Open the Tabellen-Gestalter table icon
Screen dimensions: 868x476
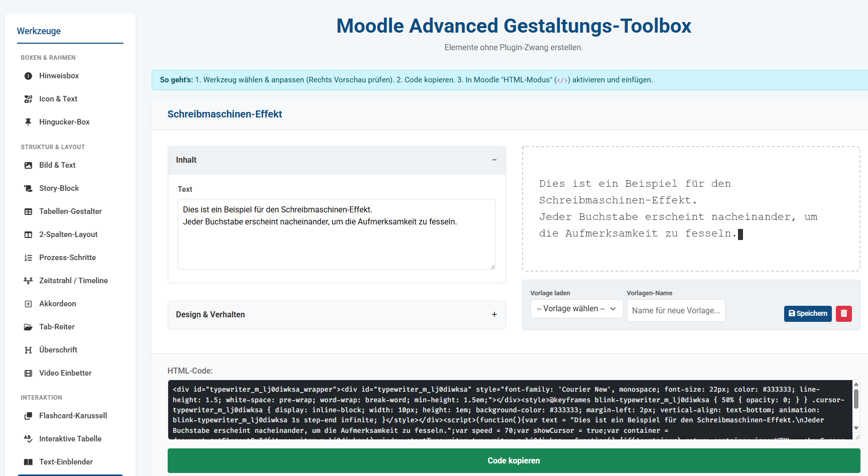tap(28, 211)
